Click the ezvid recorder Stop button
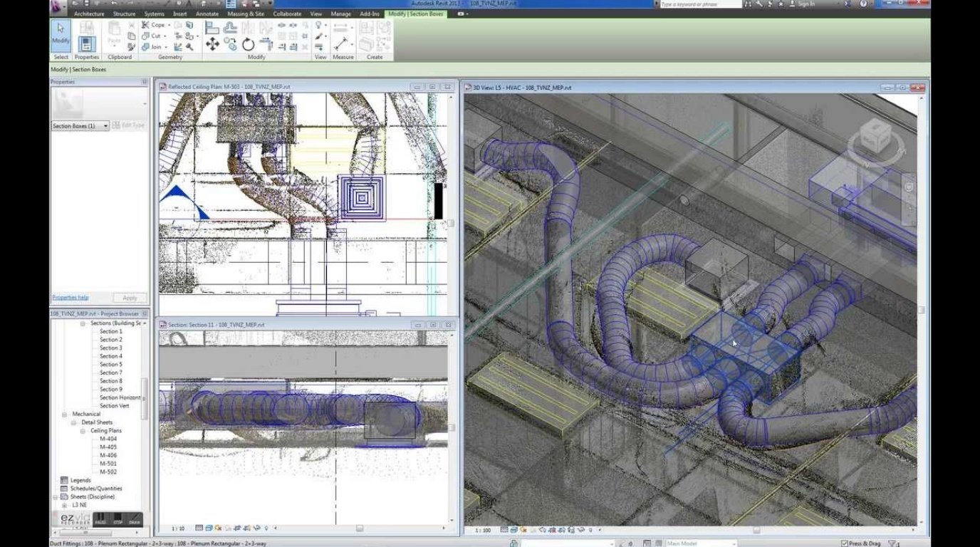Screen dimensions: 980x547 [118, 519]
